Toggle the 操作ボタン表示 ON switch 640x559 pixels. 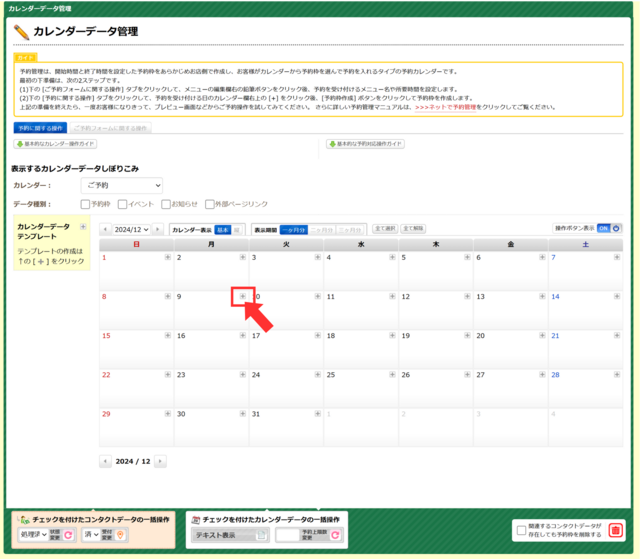[609, 228]
